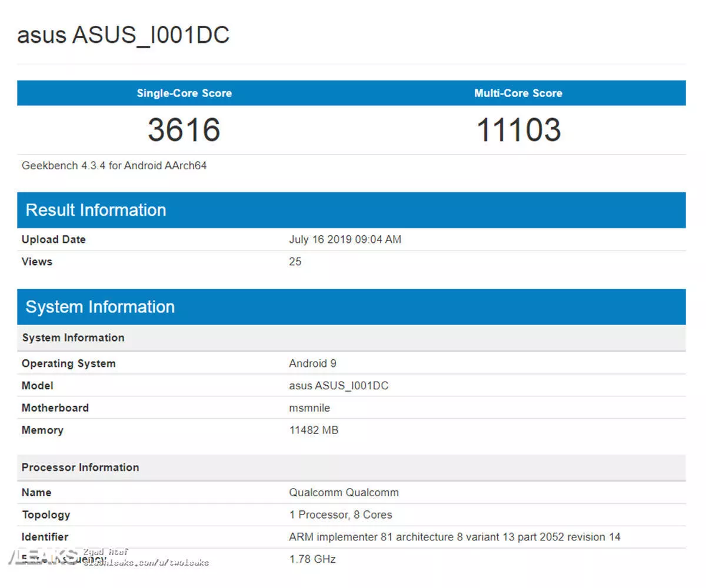Screen dimensions: 706x588
Task: Click the Memory value 11482 MB
Action: [314, 430]
